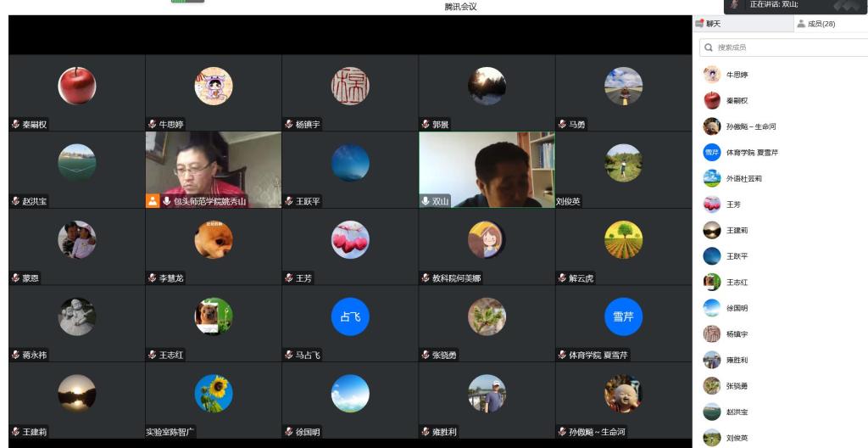The height and width of the screenshot is (448, 868).
Task: Select 徐国明 in the member list
Action: (737, 308)
